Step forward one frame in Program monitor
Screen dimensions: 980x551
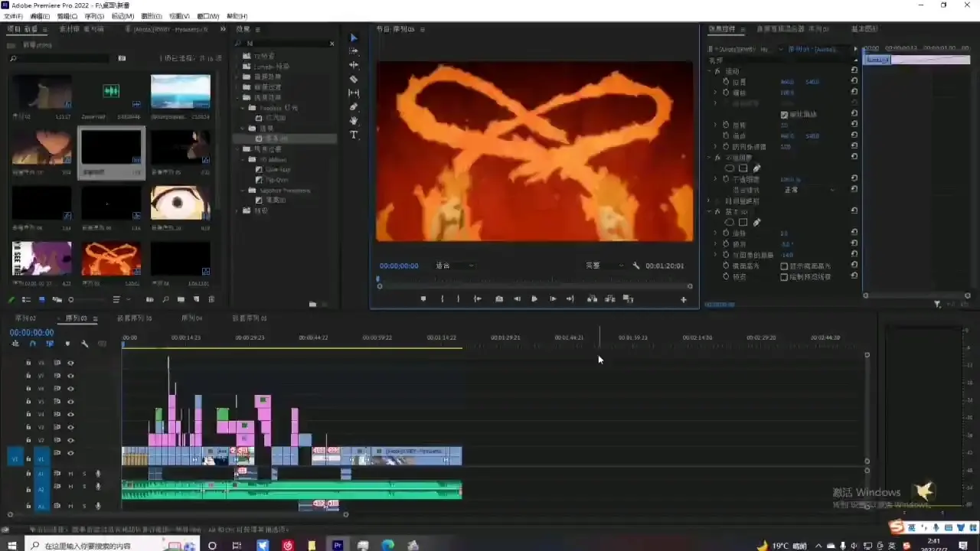553,299
